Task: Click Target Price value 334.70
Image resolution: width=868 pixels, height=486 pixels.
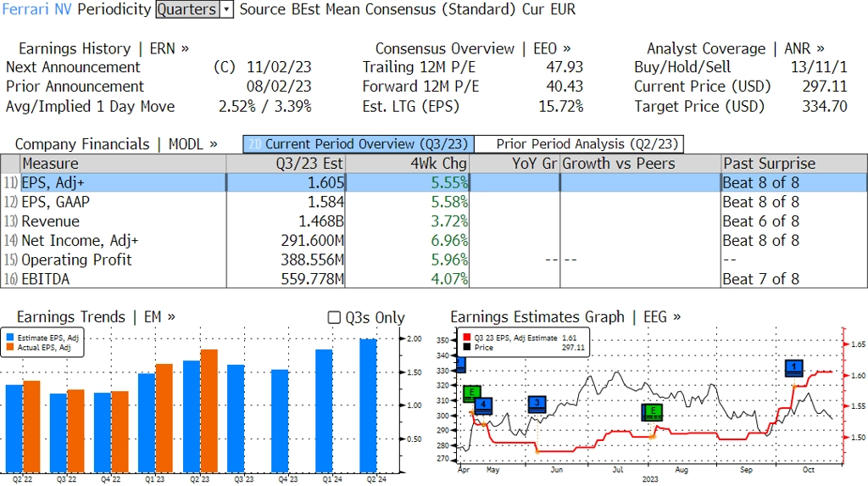Action: pyautogui.click(x=825, y=106)
